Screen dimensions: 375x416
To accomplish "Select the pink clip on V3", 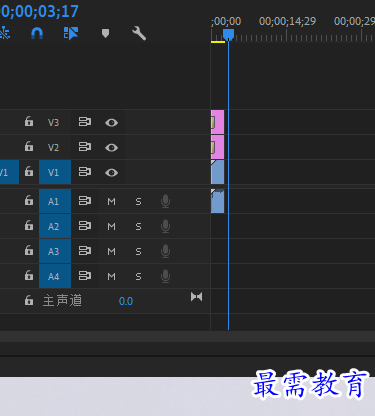I will point(218,122).
